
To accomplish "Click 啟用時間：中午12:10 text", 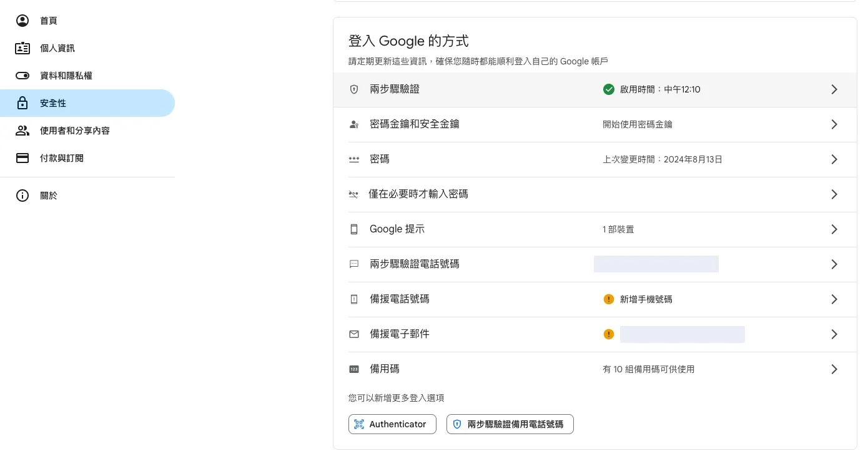I will (660, 89).
